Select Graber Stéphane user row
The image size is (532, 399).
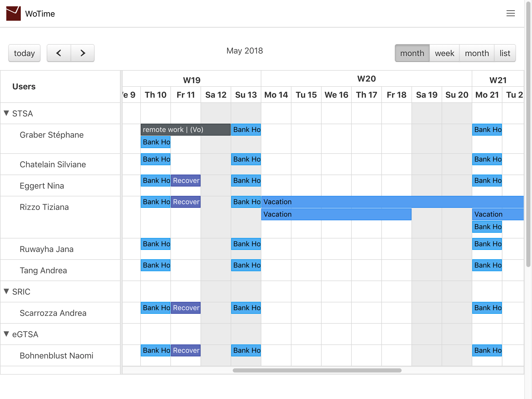52,135
